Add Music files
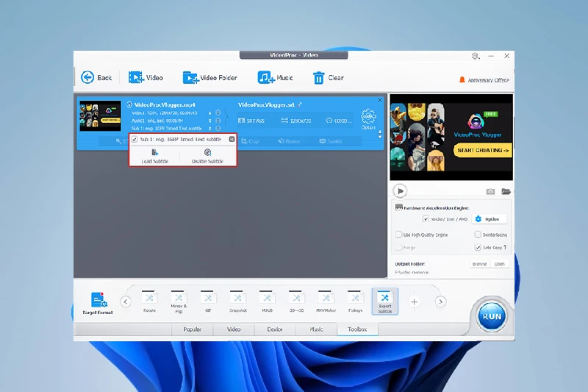Image resolution: width=588 pixels, height=392 pixels. tap(275, 78)
